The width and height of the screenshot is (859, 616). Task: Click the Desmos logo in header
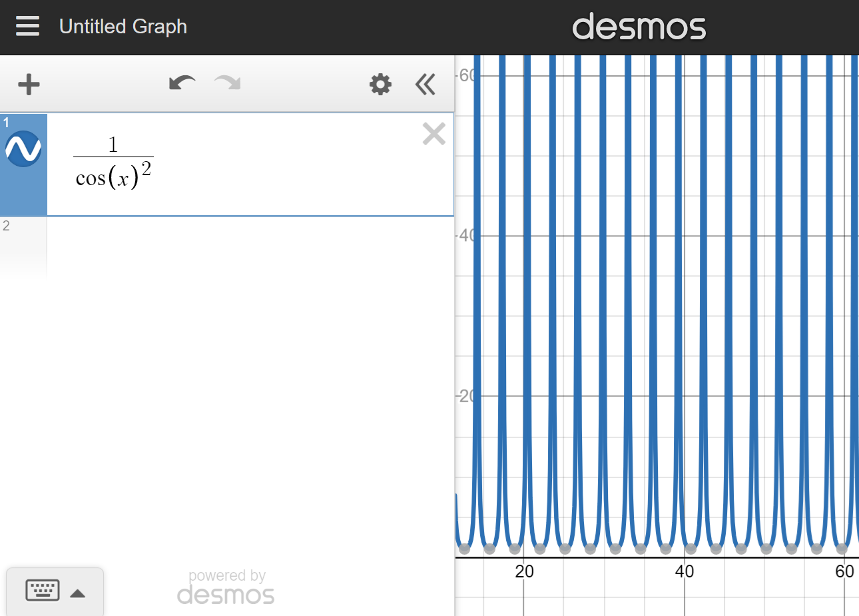[639, 27]
